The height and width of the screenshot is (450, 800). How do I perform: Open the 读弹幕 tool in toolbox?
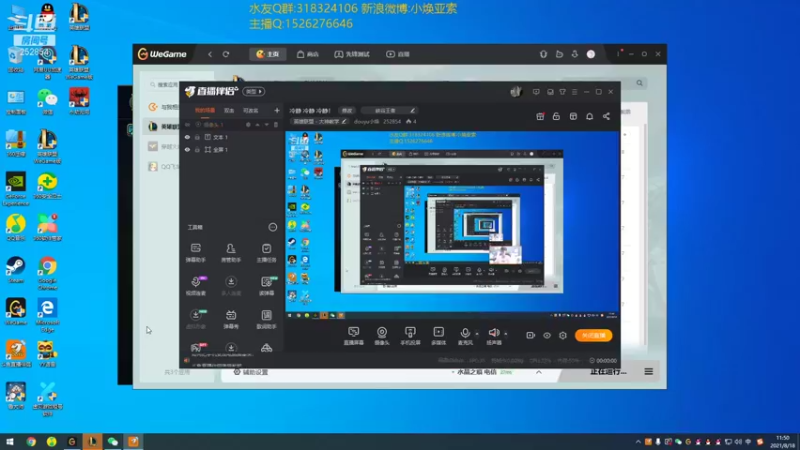coord(266,286)
